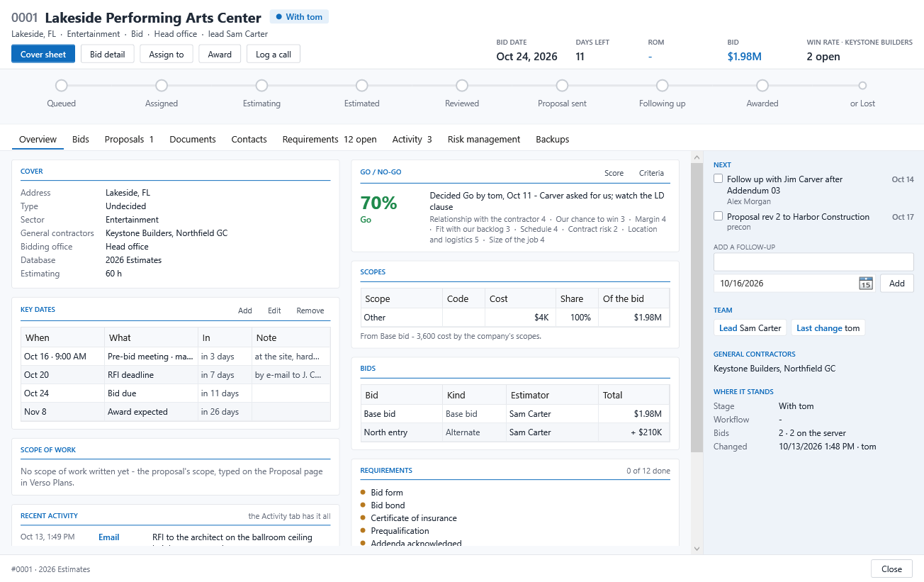View the Contacts tab

pos(249,140)
